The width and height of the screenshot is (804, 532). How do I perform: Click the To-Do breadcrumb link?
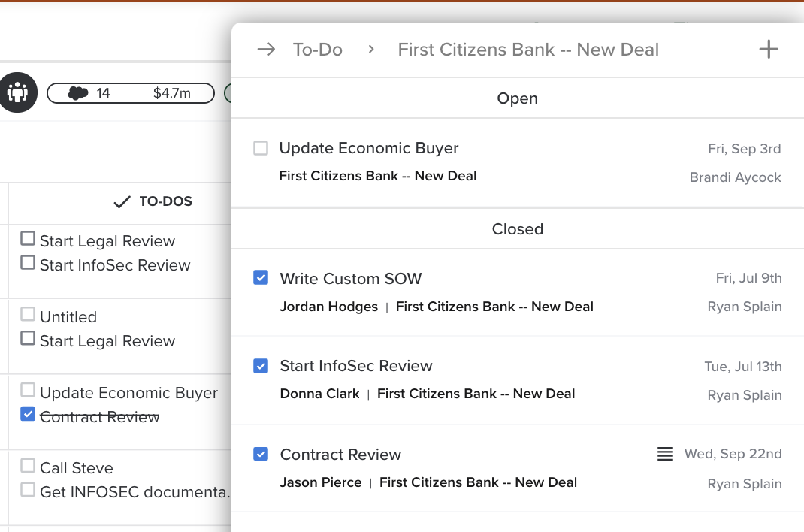click(x=317, y=49)
